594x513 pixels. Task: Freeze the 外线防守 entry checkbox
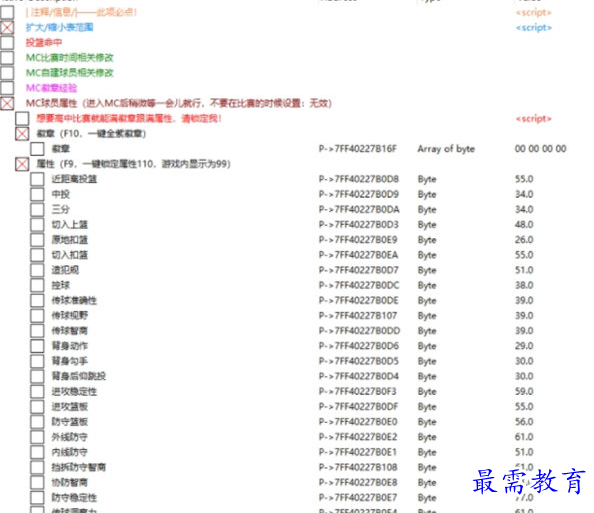(x=37, y=436)
